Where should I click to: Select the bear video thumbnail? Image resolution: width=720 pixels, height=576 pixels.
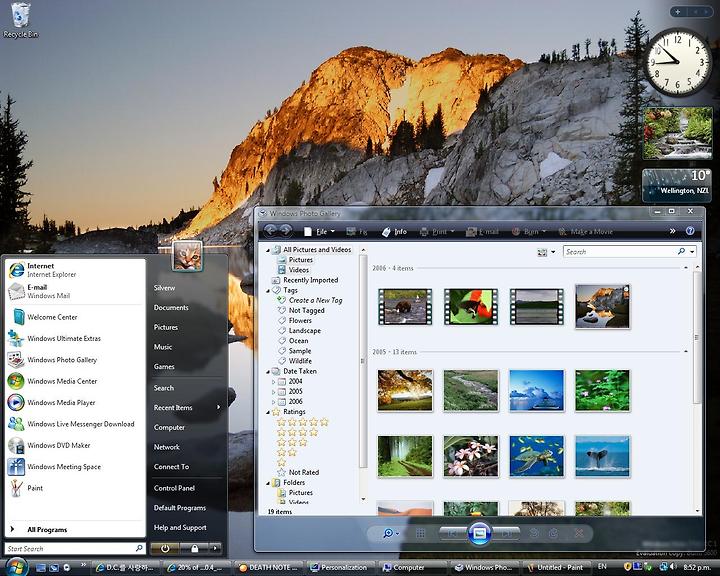[405, 307]
